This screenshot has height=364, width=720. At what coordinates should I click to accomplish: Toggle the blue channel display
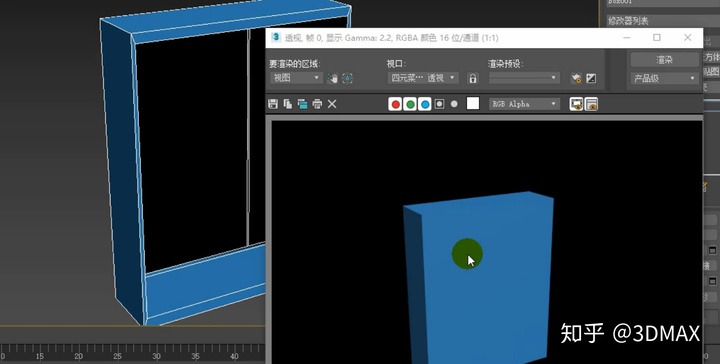pos(425,104)
